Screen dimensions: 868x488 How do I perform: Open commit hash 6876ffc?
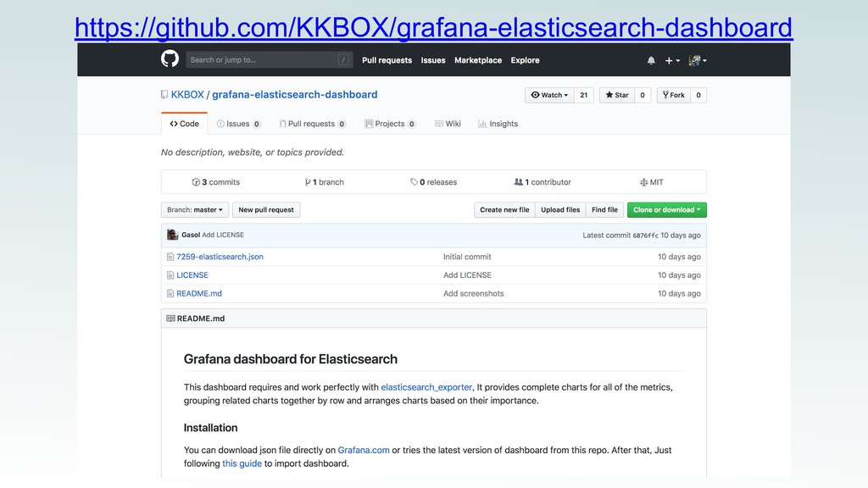tap(645, 236)
